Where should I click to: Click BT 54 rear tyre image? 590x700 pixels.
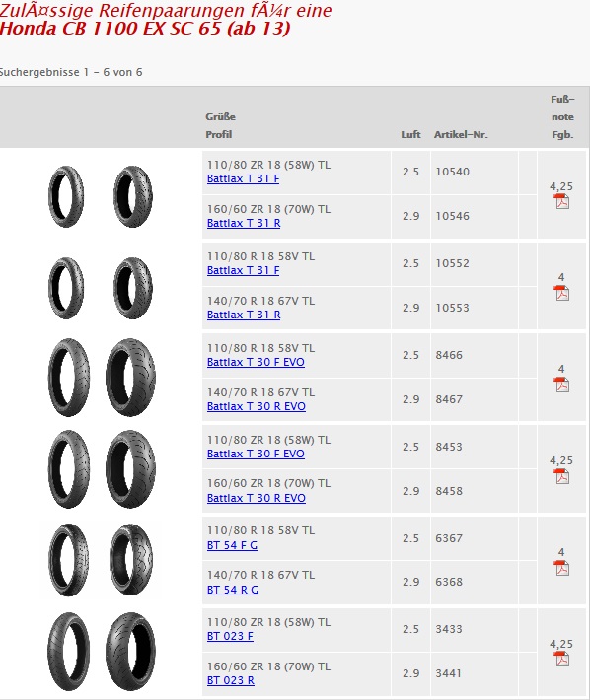132,560
